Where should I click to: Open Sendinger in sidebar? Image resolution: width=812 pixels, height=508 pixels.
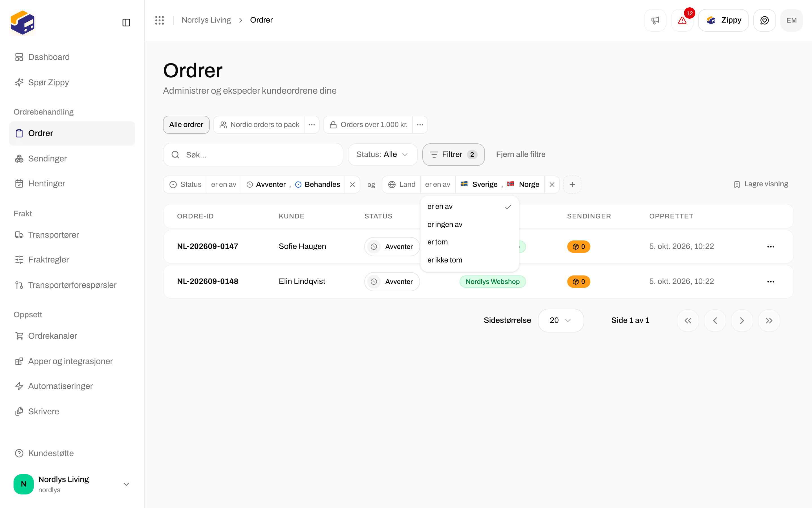[72, 159]
